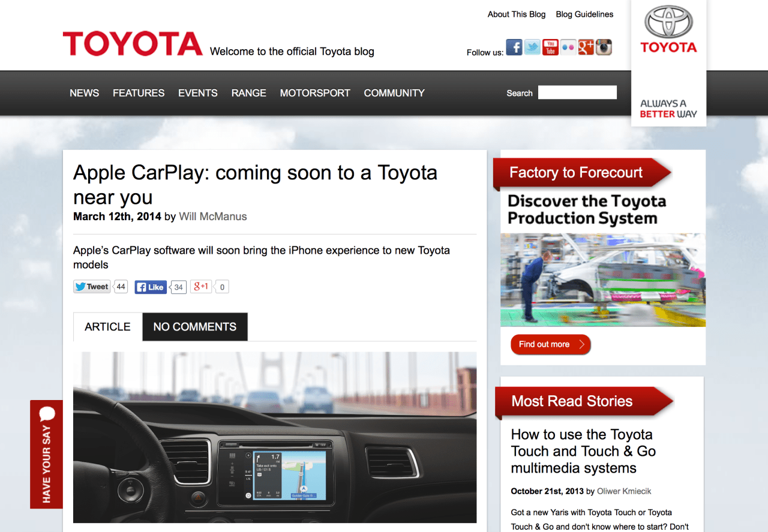The width and height of the screenshot is (768, 532).
Task: Give the article a Google +1
Action: tap(201, 287)
